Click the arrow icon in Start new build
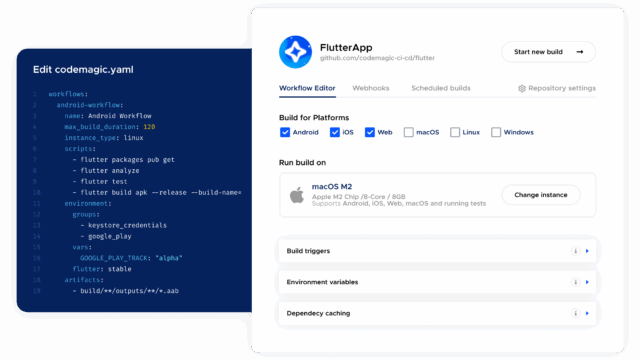The height and width of the screenshot is (360, 640). [580, 52]
